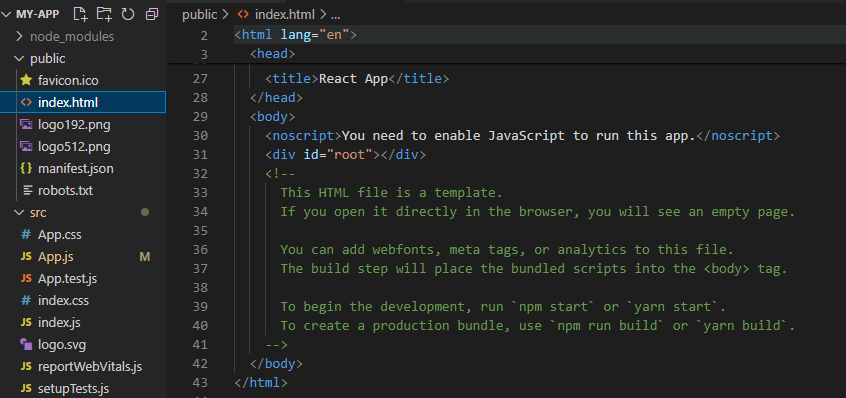Click the hash icon beside index.css
The height and width of the screenshot is (398, 846).
click(x=26, y=300)
